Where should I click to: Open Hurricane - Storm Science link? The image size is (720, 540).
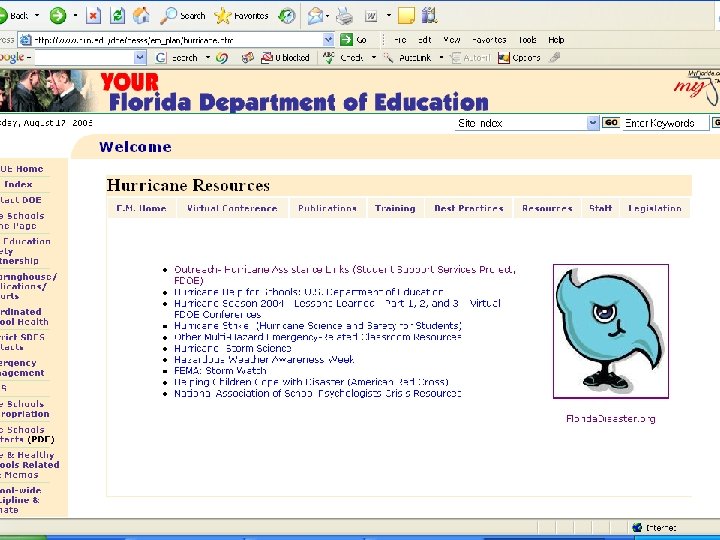click(x=233, y=349)
